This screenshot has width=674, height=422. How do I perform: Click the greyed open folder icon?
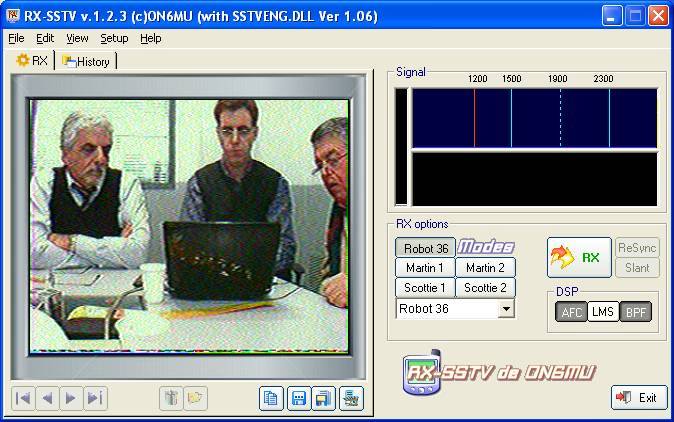[196, 398]
